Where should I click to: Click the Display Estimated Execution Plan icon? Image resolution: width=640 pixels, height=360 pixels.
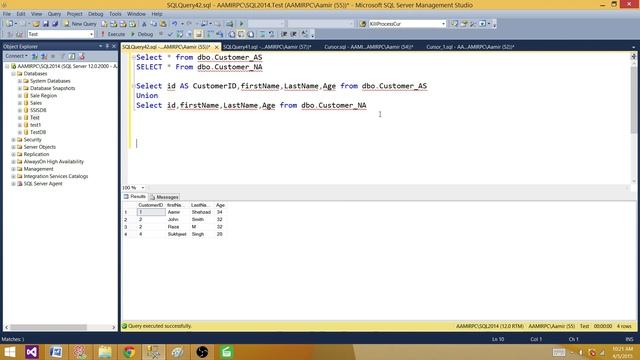coord(180,34)
